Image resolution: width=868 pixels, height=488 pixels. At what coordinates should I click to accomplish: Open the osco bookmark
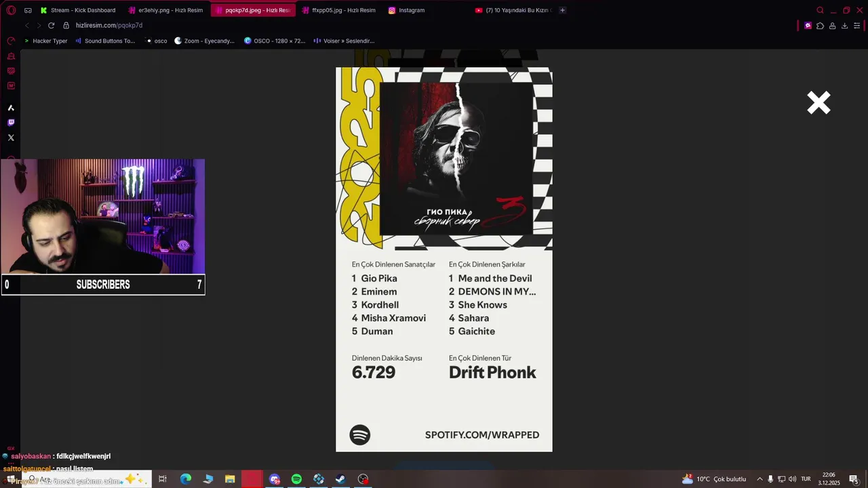pos(157,41)
